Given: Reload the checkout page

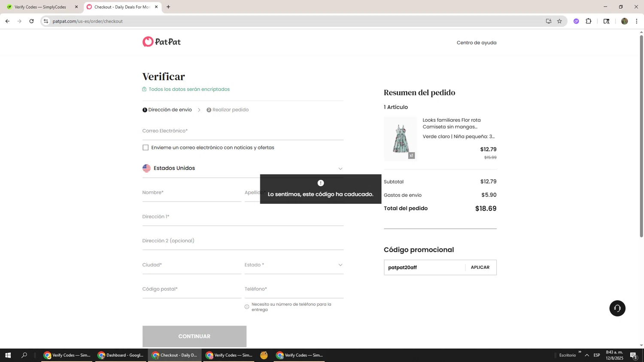Looking at the screenshot, I should pyautogui.click(x=31, y=21).
